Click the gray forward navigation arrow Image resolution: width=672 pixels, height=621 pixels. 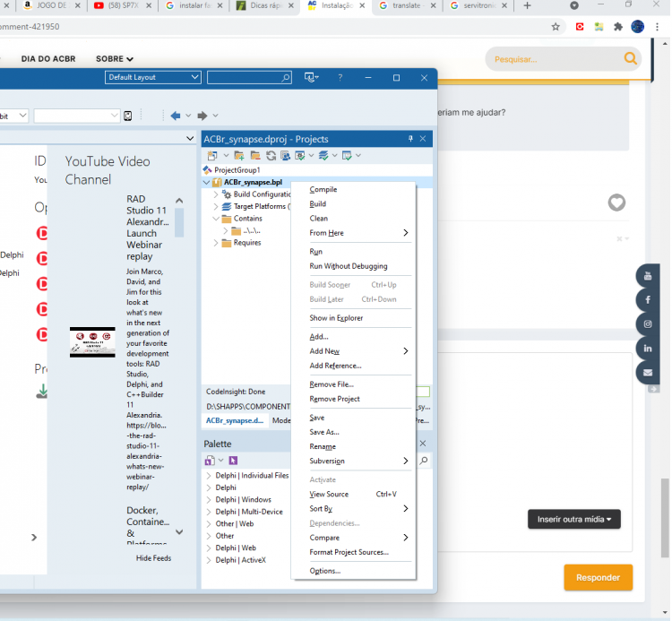(202, 116)
